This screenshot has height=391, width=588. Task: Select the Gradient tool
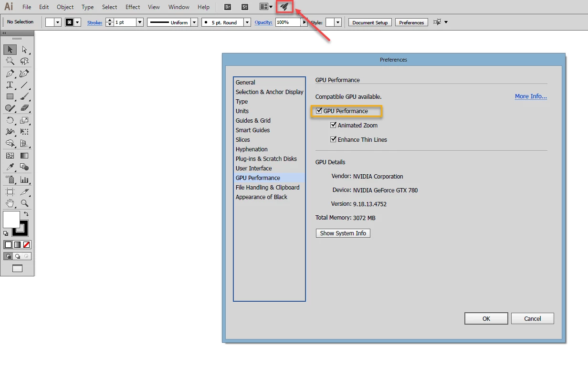(x=24, y=156)
